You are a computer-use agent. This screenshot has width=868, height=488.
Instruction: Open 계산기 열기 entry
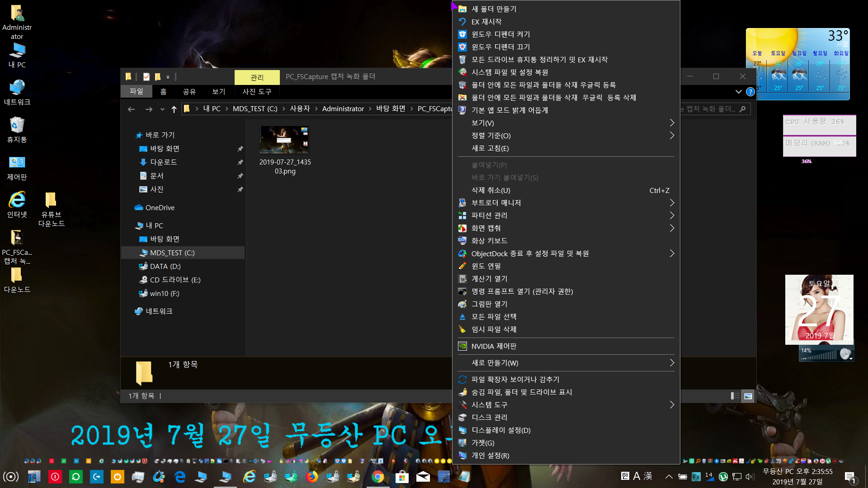coord(566,279)
